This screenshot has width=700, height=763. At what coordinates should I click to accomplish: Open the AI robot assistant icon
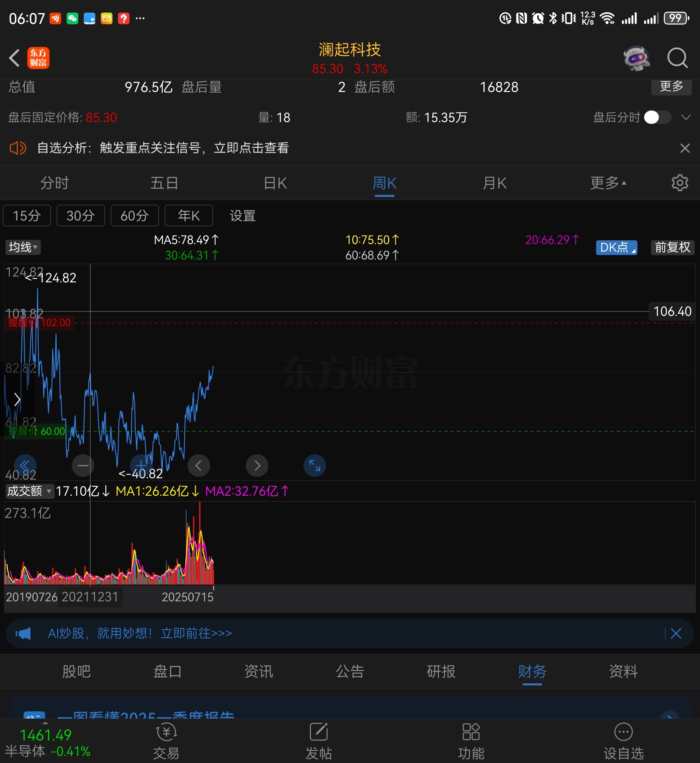[636, 58]
